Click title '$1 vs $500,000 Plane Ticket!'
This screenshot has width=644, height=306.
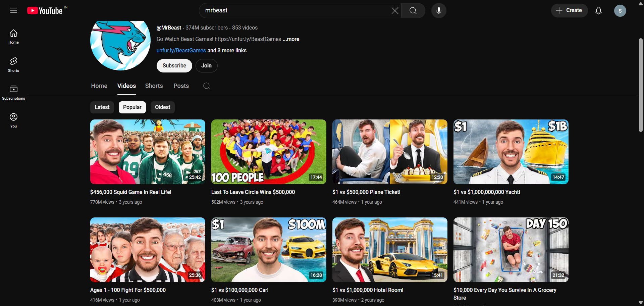(x=366, y=192)
